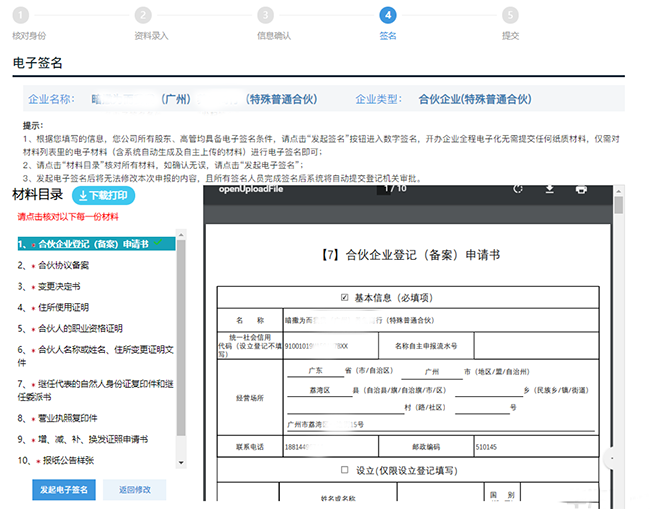Click red notice 请点击核对以下每一份材料
Screen dimensions: 650x509
(68, 217)
